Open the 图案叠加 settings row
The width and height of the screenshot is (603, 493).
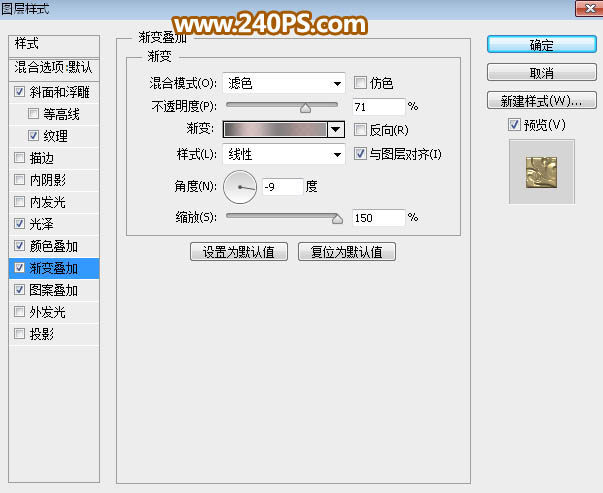(x=54, y=290)
